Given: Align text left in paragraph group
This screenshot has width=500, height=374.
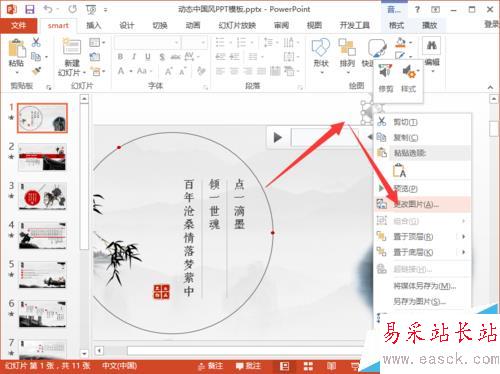Looking at the screenshot, I should [220, 71].
